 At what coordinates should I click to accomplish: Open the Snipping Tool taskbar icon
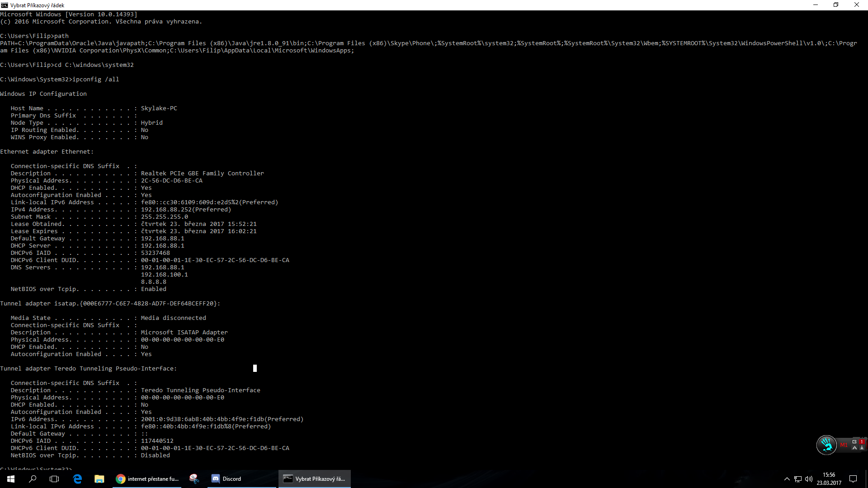194,479
